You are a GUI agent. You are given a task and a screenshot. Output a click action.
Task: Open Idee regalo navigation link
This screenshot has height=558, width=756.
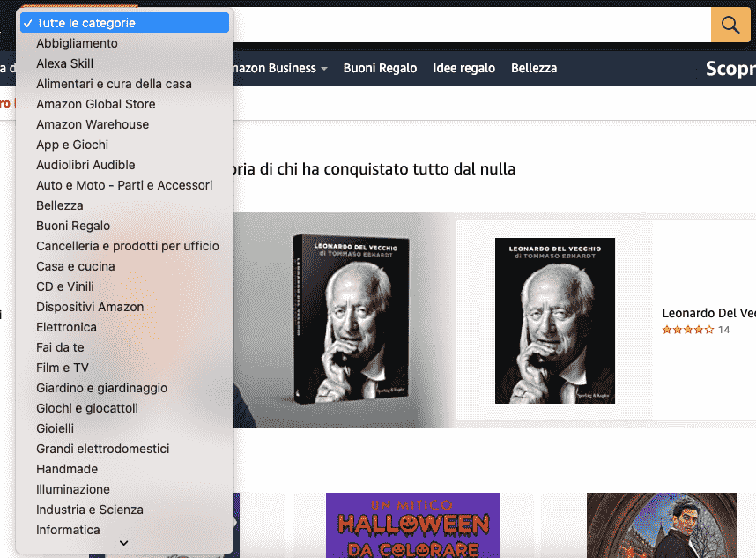tap(463, 68)
